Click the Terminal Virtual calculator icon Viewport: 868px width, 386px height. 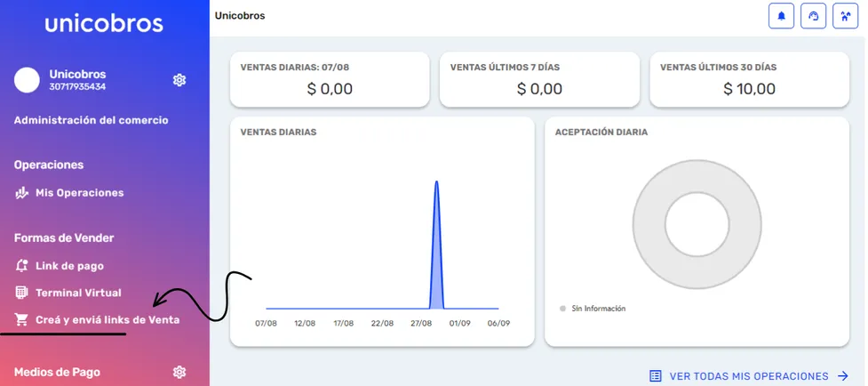click(x=21, y=293)
